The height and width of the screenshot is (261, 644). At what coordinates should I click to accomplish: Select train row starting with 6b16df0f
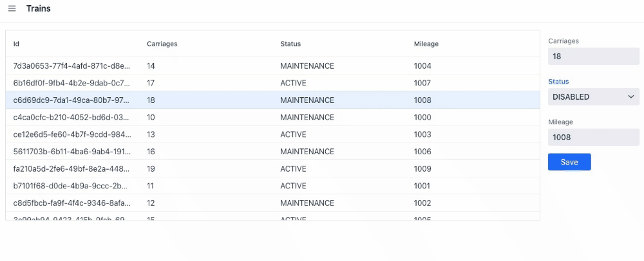click(71, 84)
